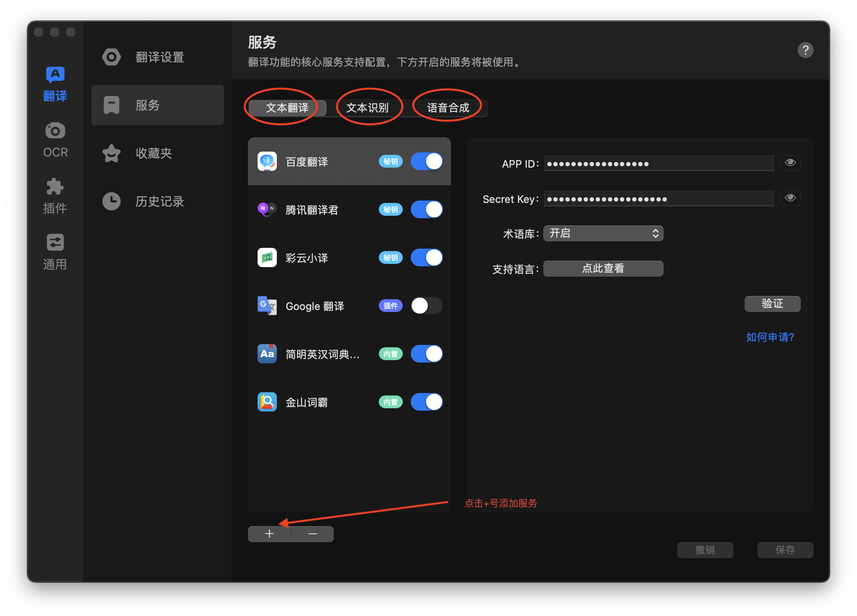Click the plus button to add service

coord(269,534)
